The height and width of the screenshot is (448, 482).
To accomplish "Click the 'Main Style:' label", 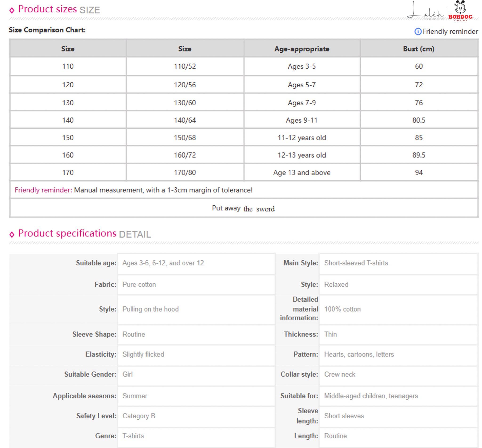I will click(301, 263).
